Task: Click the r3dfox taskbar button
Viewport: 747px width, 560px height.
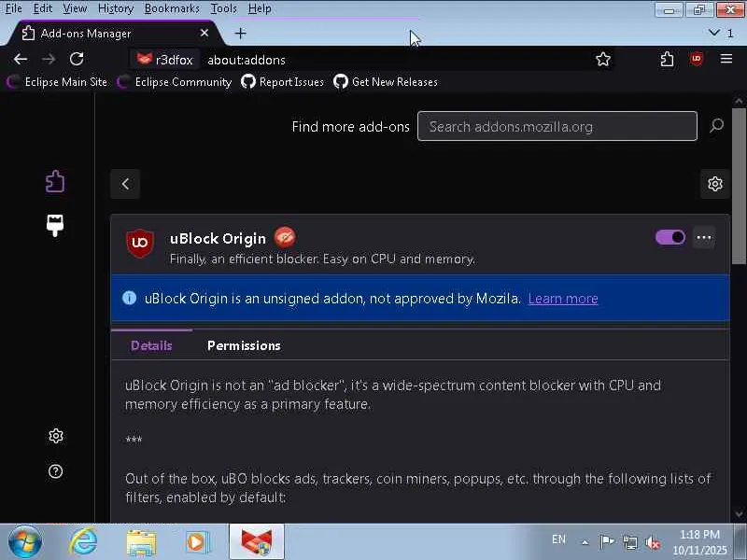Action: click(256, 542)
